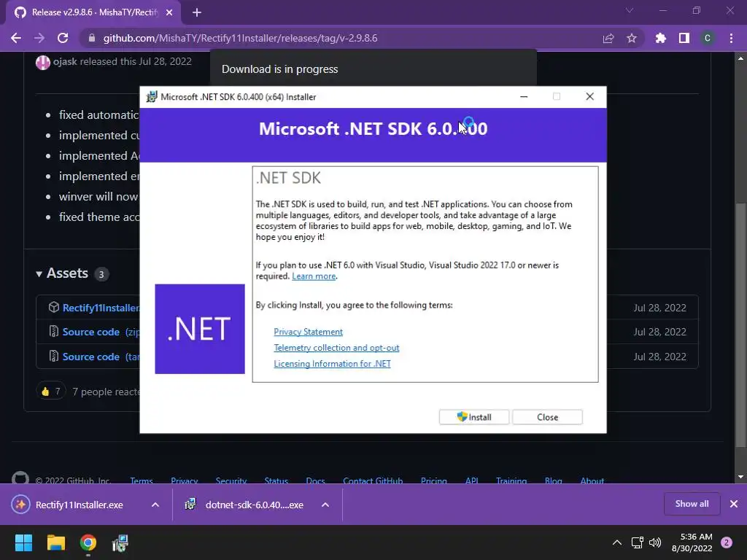Open tab search chevron in Chrome
This screenshot has width=747, height=560.
[x=630, y=10]
